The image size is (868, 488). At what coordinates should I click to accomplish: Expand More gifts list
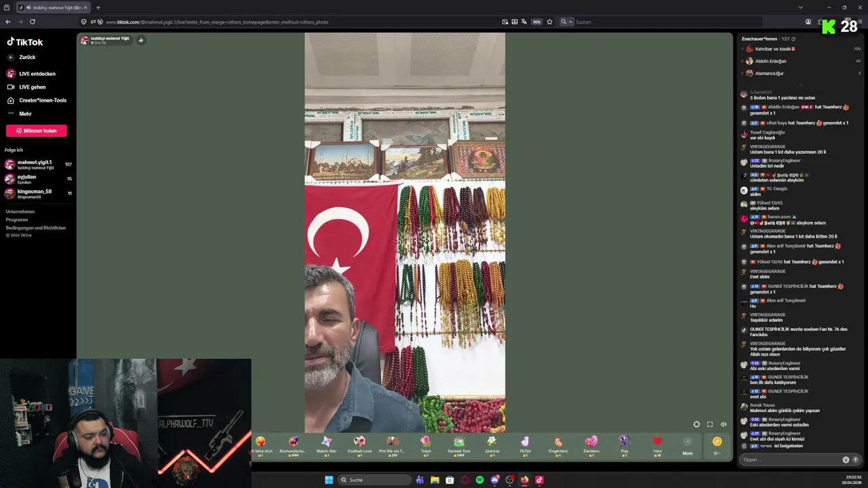[688, 446]
